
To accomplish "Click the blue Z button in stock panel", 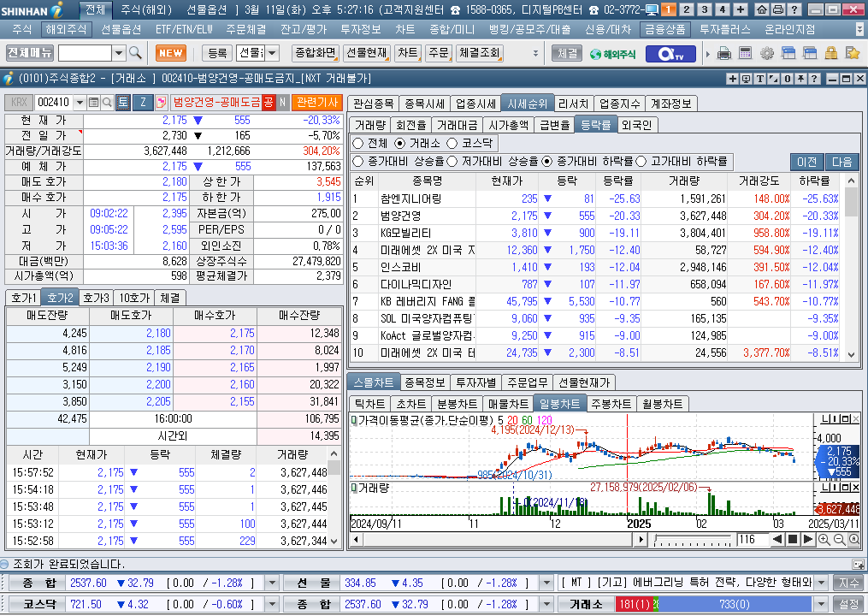I will (x=143, y=102).
